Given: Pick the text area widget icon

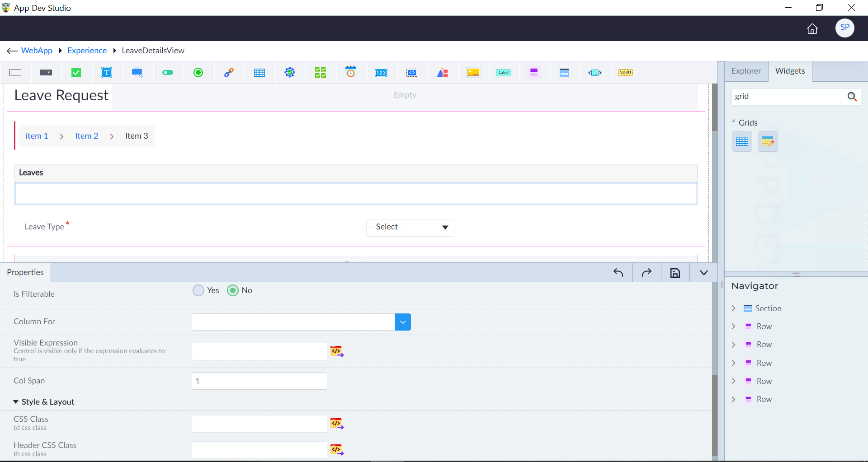Looking at the screenshot, I should pyautogui.click(x=107, y=73).
